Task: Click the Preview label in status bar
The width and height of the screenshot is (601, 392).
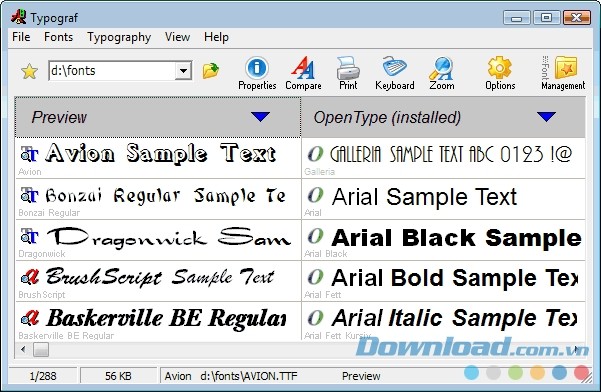Action: click(x=361, y=376)
